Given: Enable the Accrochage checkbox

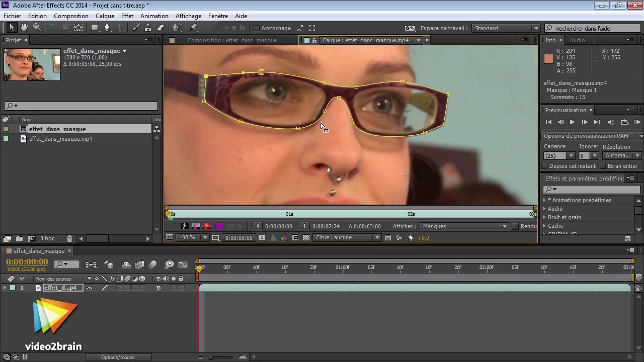Looking at the screenshot, I should pyautogui.click(x=256, y=28).
